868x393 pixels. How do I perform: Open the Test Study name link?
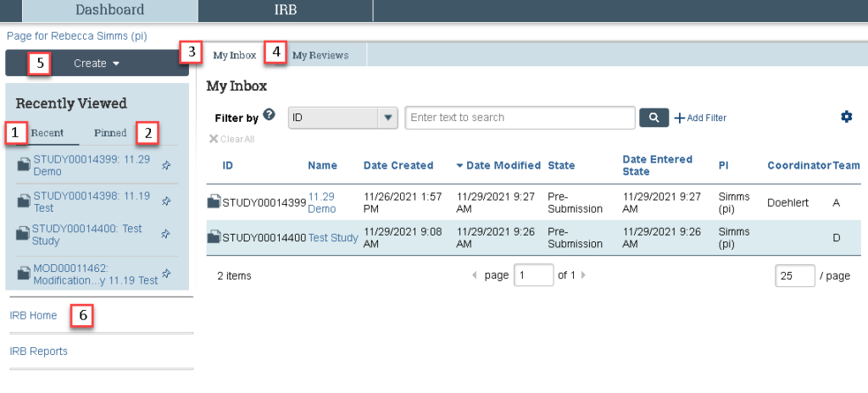pyautogui.click(x=333, y=238)
